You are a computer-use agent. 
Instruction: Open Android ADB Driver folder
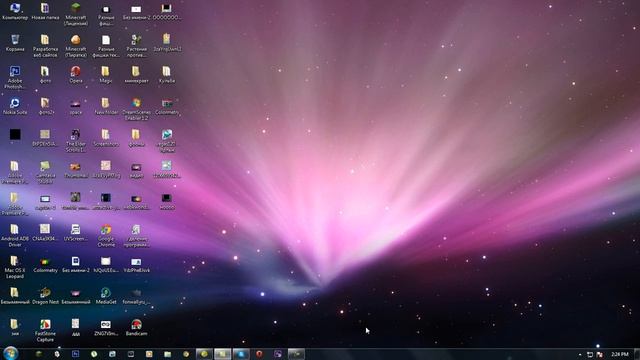point(15,236)
